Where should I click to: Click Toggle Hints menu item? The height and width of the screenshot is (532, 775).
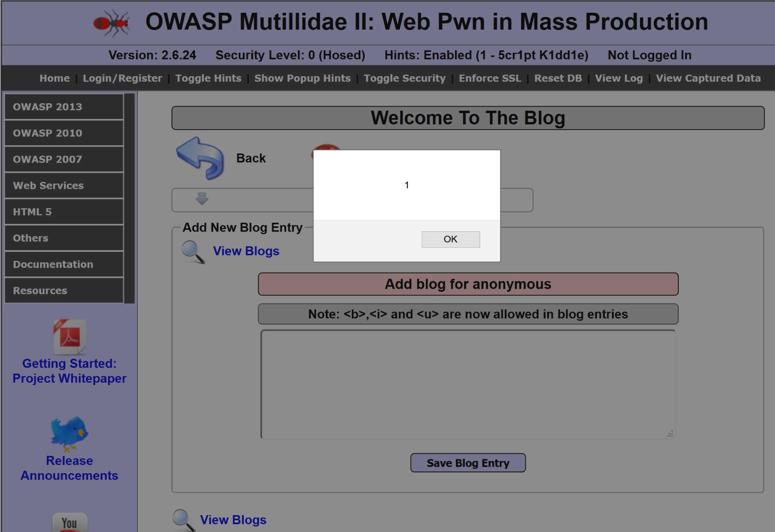(x=208, y=78)
